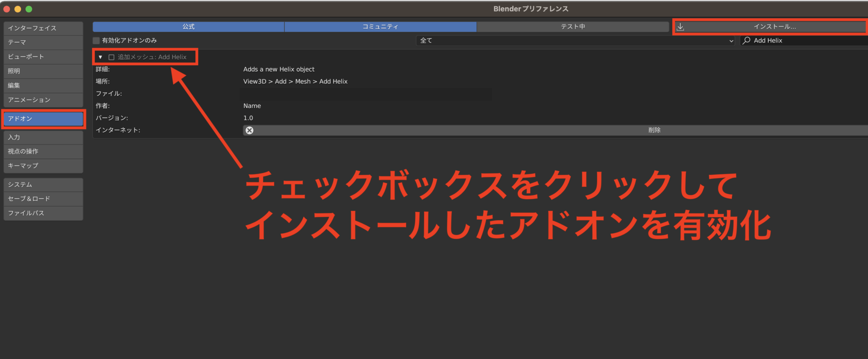Switch to 視点の操作 section
This screenshot has height=359, width=868.
coord(43,152)
